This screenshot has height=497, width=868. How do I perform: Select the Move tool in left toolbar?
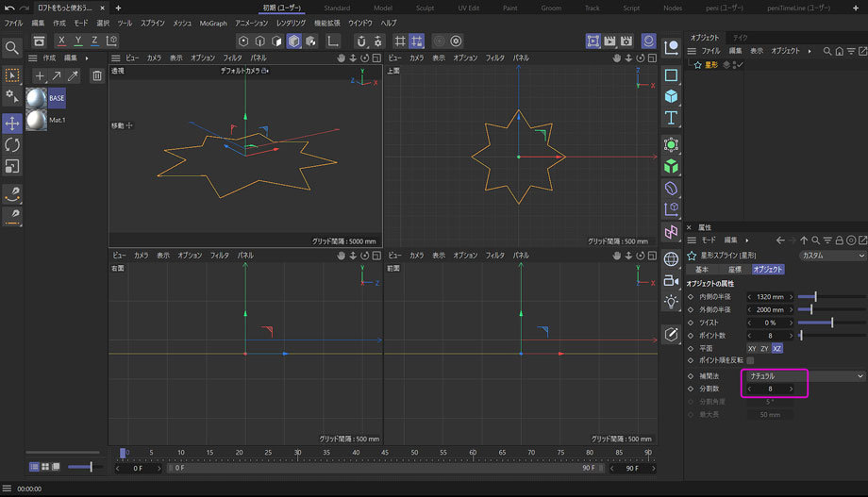tap(12, 124)
